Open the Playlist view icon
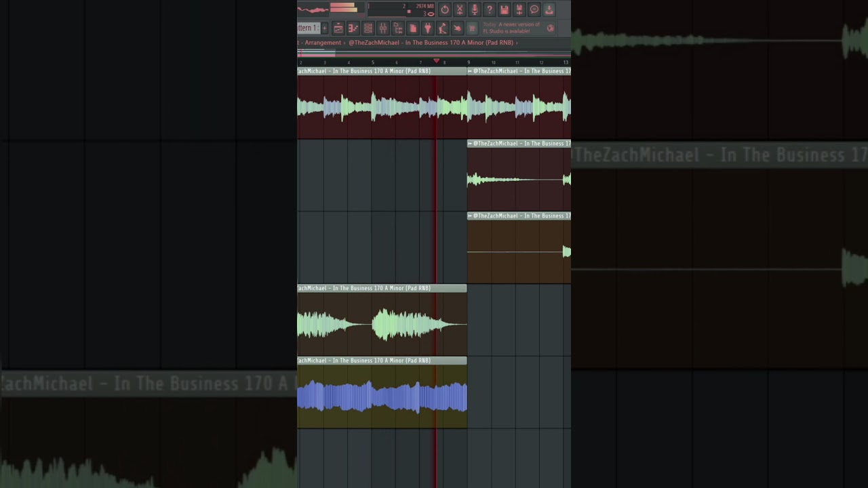 [x=338, y=28]
